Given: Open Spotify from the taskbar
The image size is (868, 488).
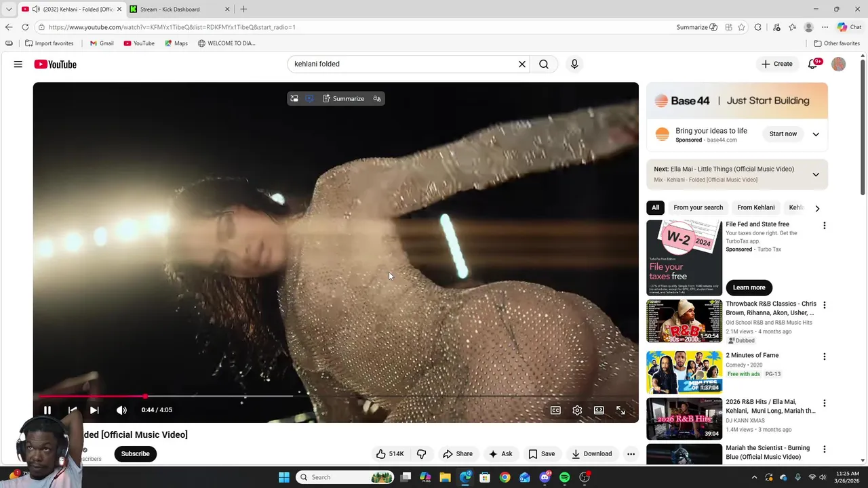Looking at the screenshot, I should click(565, 477).
